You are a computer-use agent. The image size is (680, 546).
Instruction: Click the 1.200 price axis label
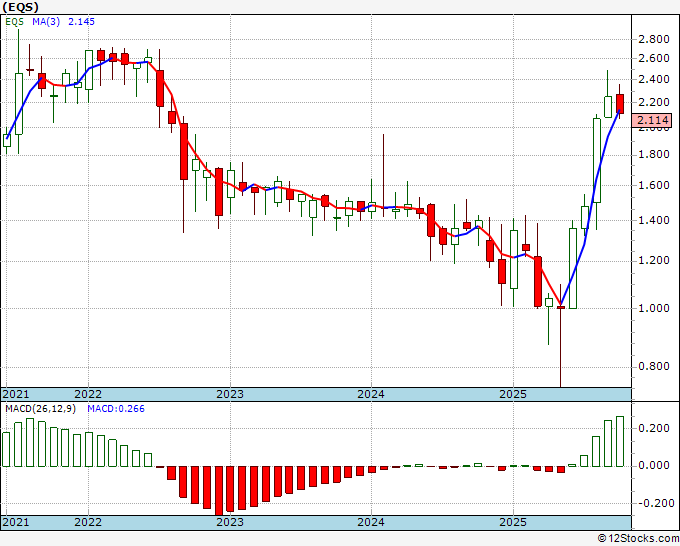click(x=654, y=260)
